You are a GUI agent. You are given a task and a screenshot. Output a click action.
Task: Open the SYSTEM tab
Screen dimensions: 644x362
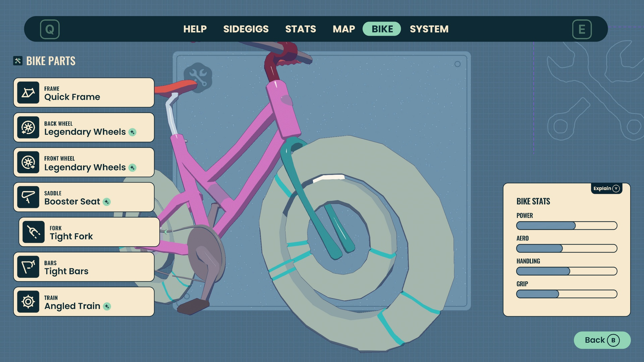(x=429, y=29)
